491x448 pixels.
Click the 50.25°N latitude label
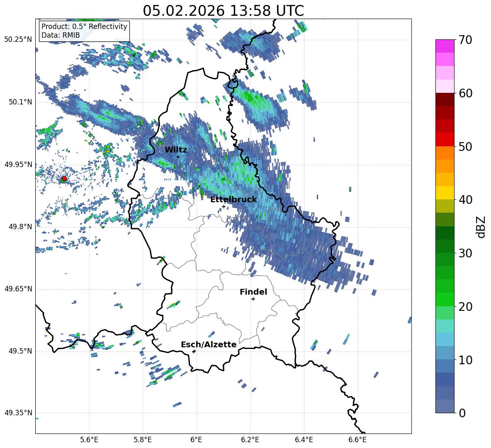click(x=18, y=40)
